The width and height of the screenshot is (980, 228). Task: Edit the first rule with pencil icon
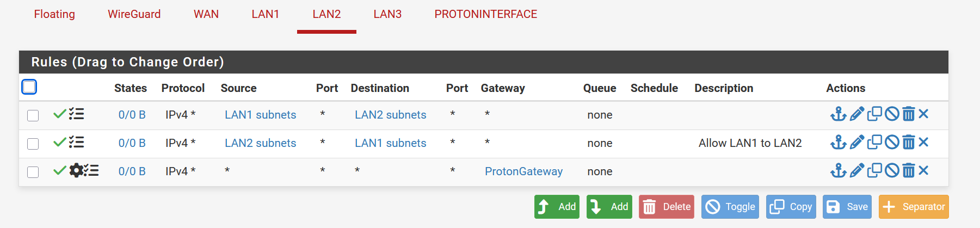(x=856, y=114)
